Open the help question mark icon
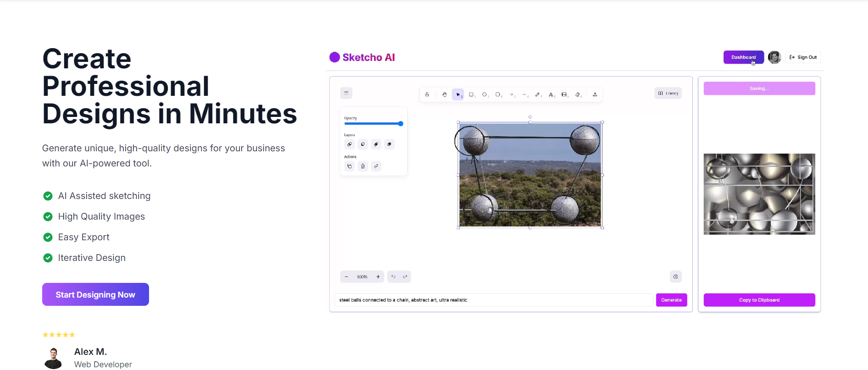Image resolution: width=868 pixels, height=370 pixels. point(675,277)
